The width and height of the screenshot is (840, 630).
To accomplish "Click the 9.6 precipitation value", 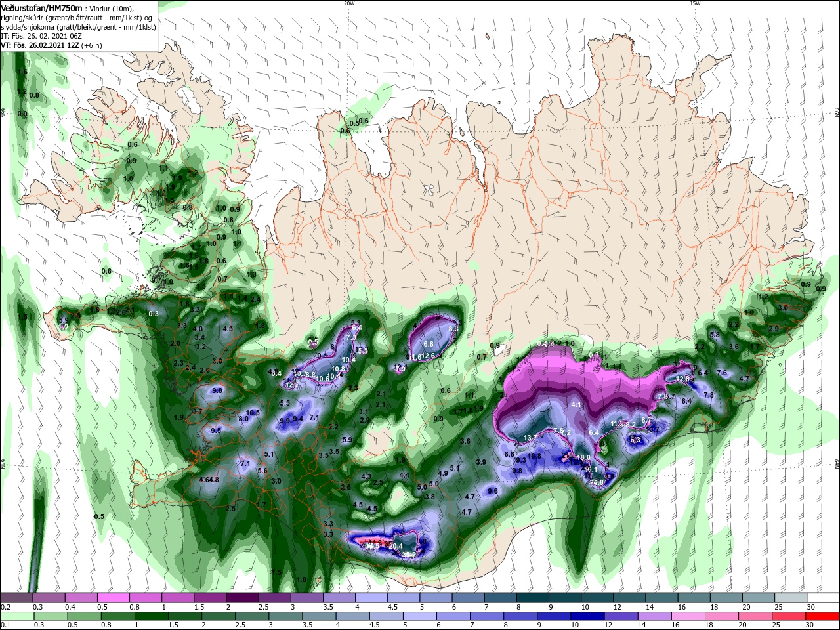I will point(493,491).
